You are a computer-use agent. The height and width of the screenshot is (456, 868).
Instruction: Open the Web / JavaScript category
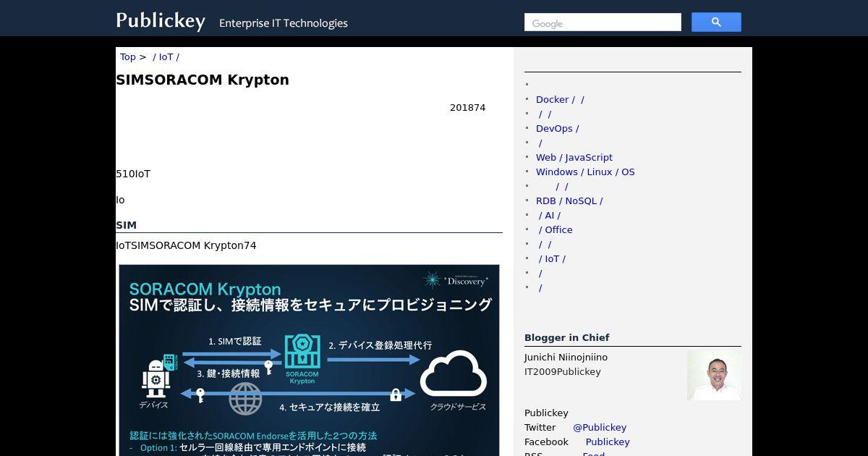coord(574,157)
